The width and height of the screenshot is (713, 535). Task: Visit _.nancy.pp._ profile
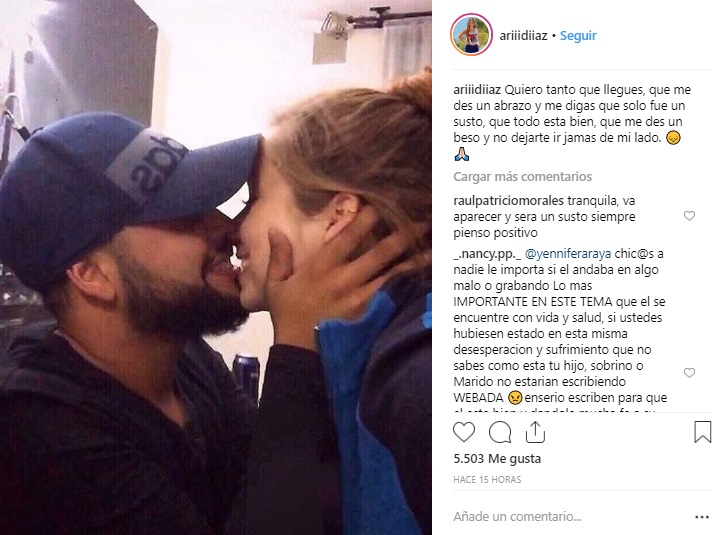point(487,254)
